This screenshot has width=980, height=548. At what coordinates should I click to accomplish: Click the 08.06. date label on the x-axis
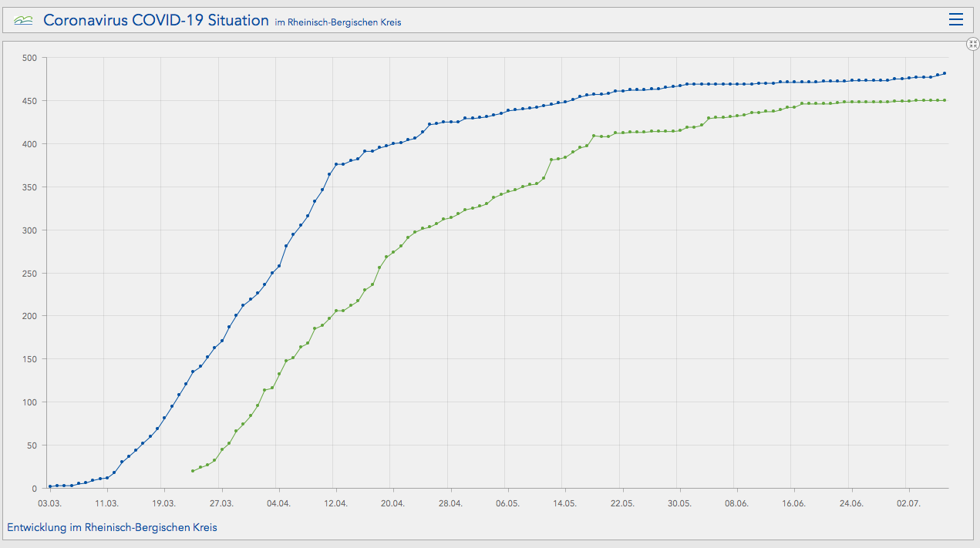coord(736,503)
